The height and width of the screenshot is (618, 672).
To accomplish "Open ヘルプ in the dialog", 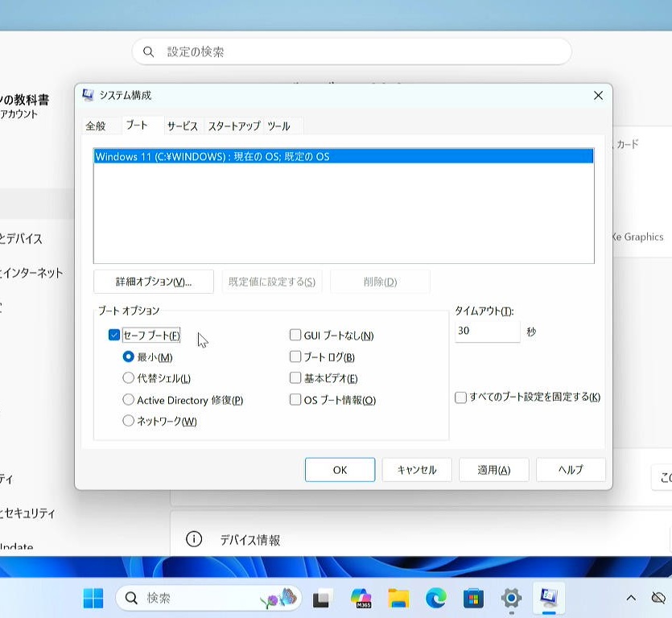I will coord(571,470).
